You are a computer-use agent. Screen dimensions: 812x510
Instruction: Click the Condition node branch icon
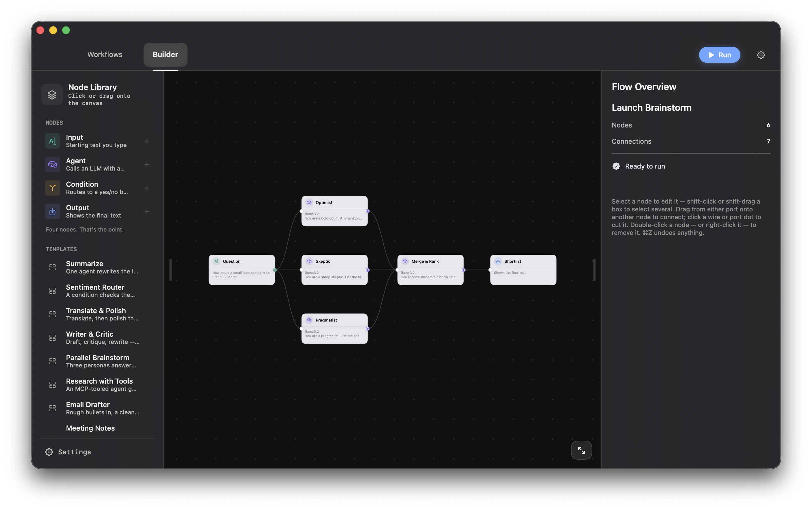click(x=53, y=188)
